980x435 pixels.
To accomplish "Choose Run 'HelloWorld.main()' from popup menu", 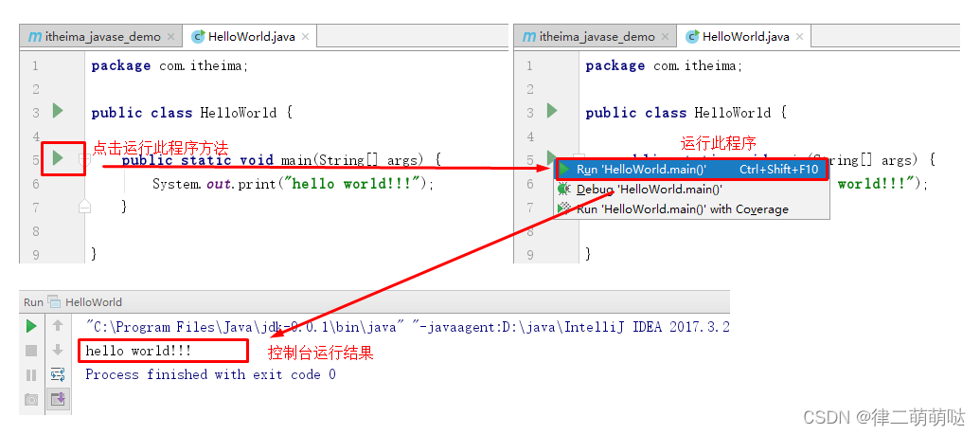I will tap(691, 169).
